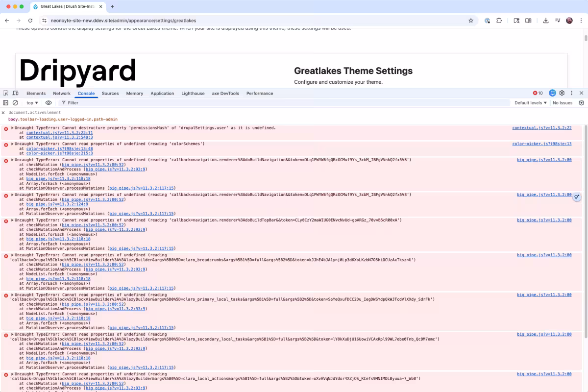588x392 pixels.
Task: Switch to the axe DevTools panel
Action: (x=225, y=93)
